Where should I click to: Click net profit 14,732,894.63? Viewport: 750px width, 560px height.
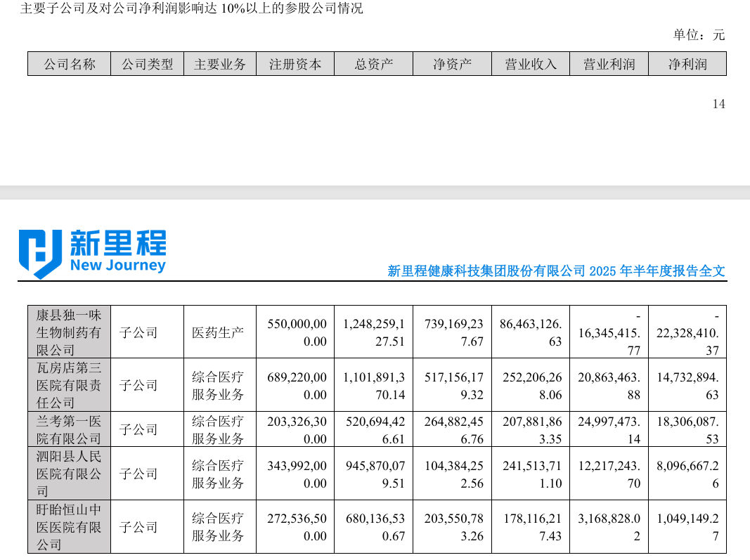click(688, 386)
